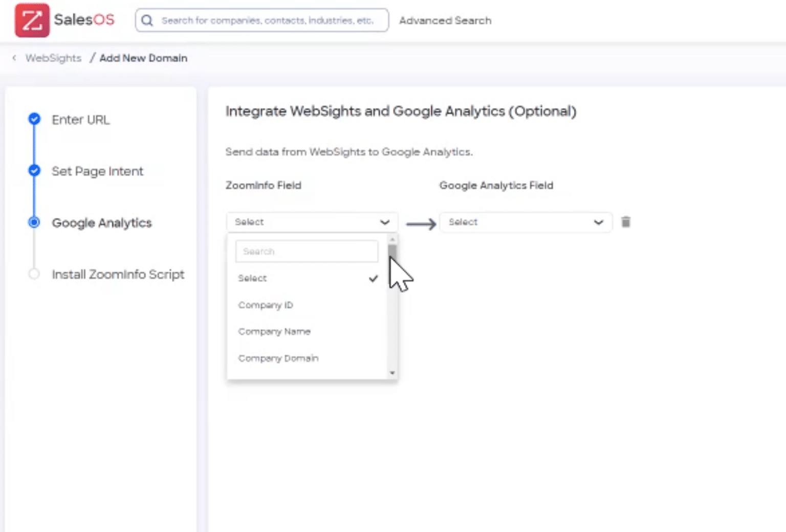Click the trash icon to remove mapping

[626, 221]
